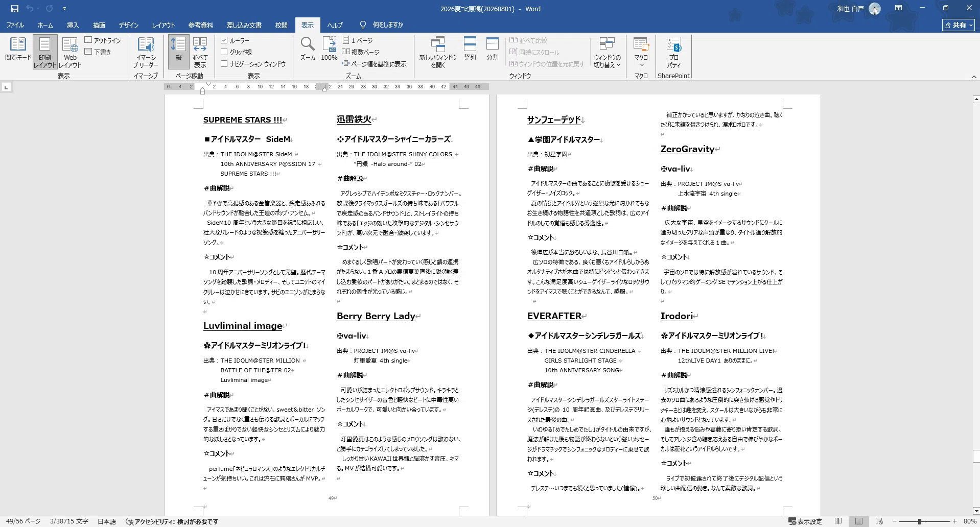Click the status bar read mode icon
Screen dimensions: 980x527
point(838,521)
